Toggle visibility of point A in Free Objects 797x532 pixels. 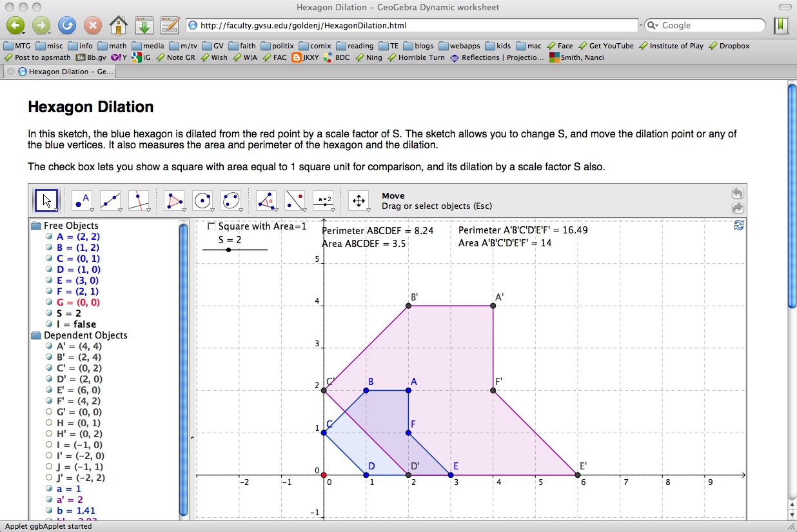click(x=48, y=236)
